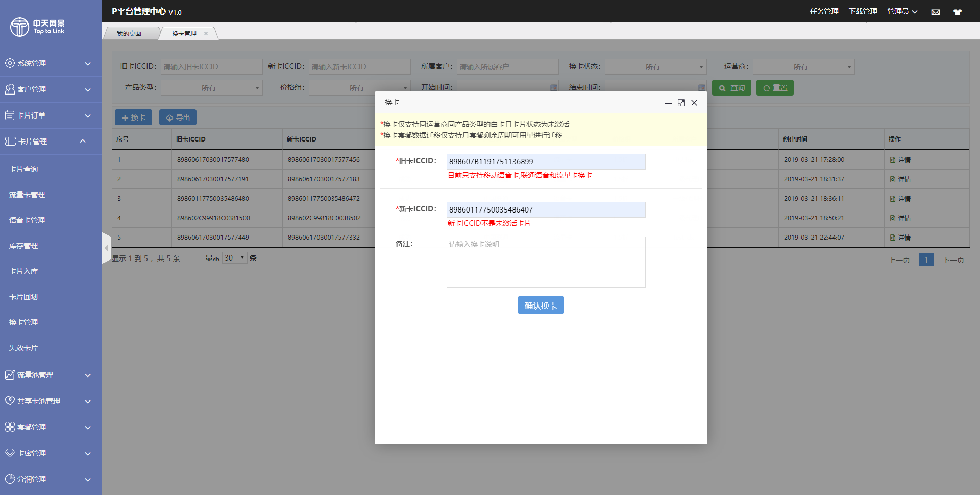Open 详情 for row 2019-03-21 18:50:21
The height and width of the screenshot is (495, 980).
click(900, 218)
